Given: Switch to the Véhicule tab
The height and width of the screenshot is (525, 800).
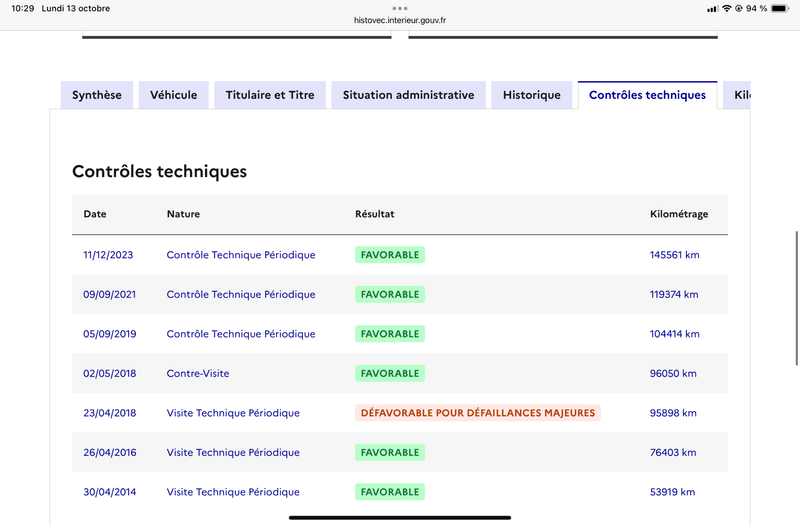Looking at the screenshot, I should (174, 95).
